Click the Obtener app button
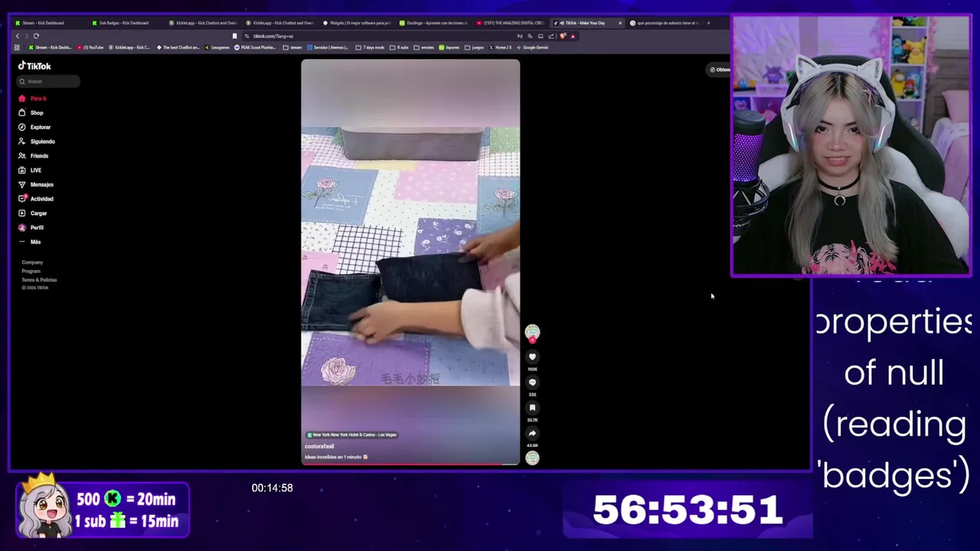The height and width of the screenshot is (551, 980). point(720,70)
